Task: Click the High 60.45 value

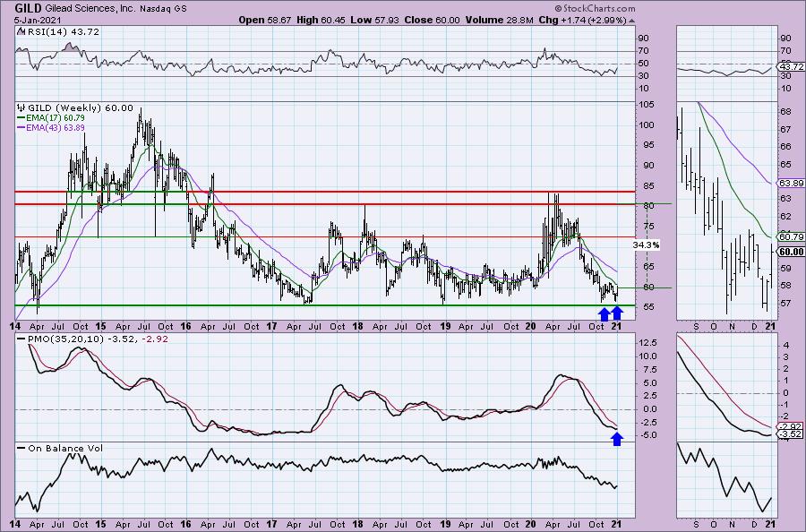Action: pos(321,21)
